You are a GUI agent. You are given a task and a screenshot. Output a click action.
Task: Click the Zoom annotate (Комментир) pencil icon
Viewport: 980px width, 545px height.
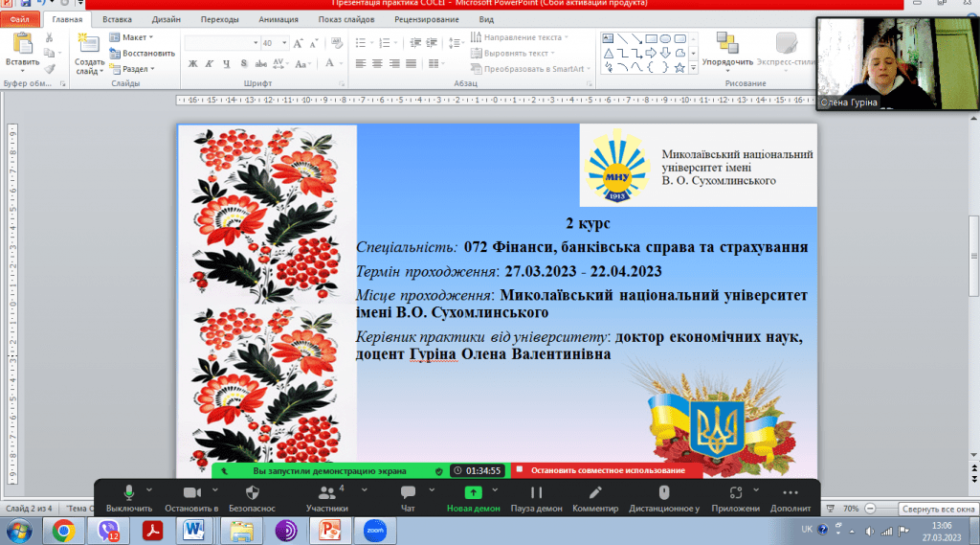(x=594, y=492)
